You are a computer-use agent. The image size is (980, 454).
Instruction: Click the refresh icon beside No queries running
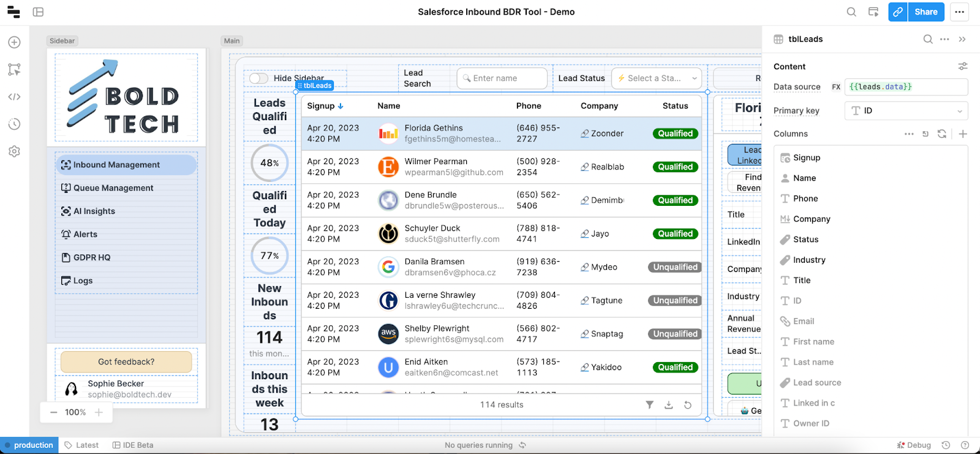pyautogui.click(x=522, y=445)
